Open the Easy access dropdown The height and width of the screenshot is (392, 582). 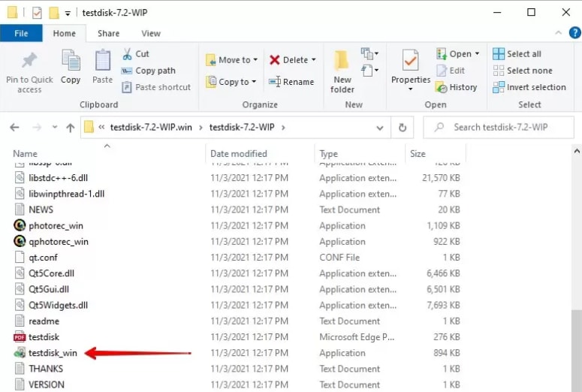click(369, 71)
